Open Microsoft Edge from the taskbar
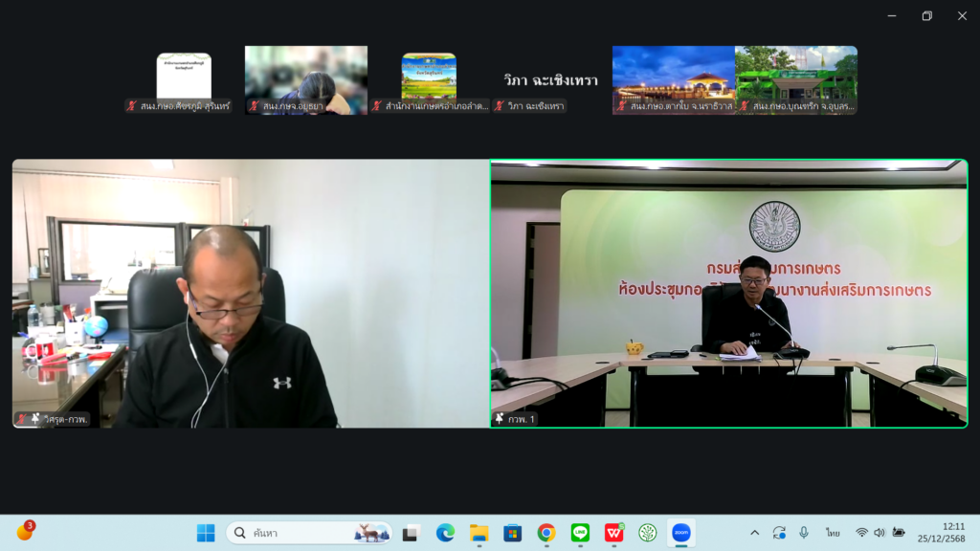The image size is (980, 551). [x=445, y=533]
